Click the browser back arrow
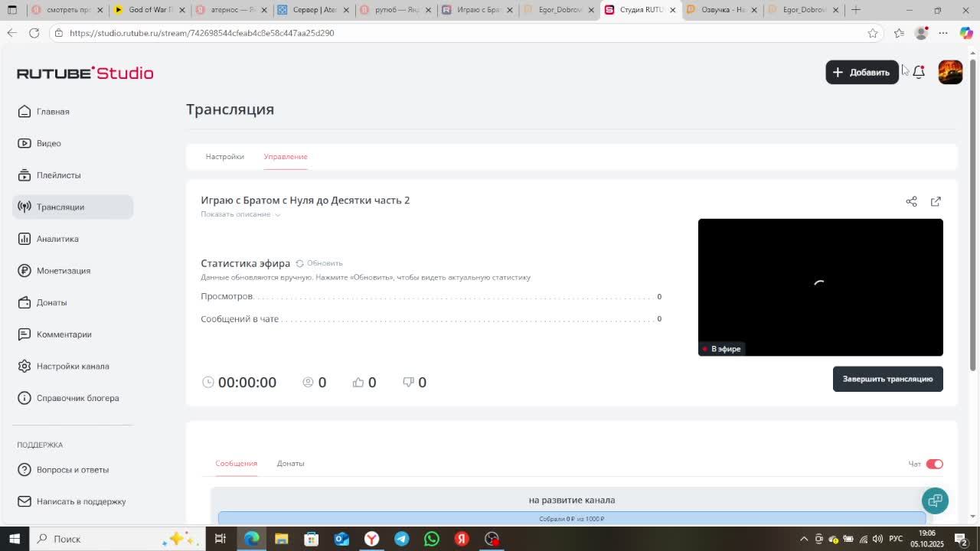Image resolution: width=980 pixels, height=551 pixels. [x=11, y=33]
